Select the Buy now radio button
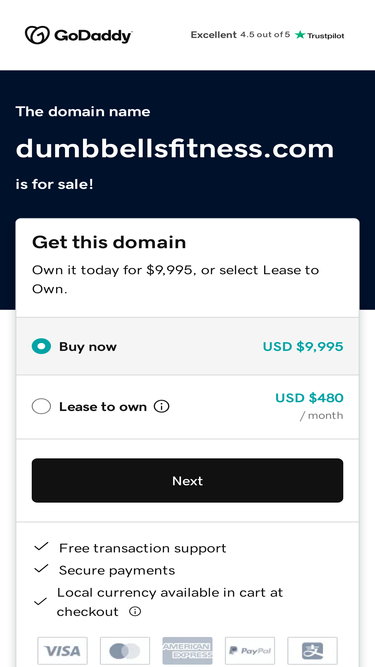 pos(41,346)
